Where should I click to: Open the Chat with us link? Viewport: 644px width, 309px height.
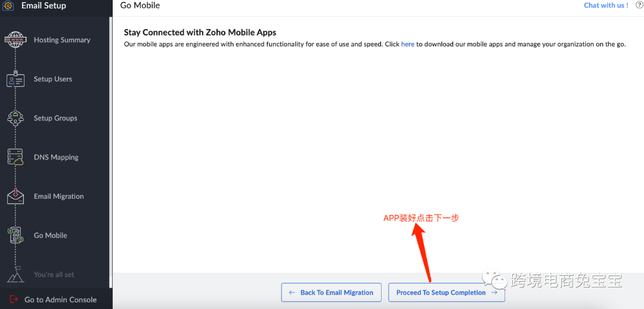pos(606,5)
